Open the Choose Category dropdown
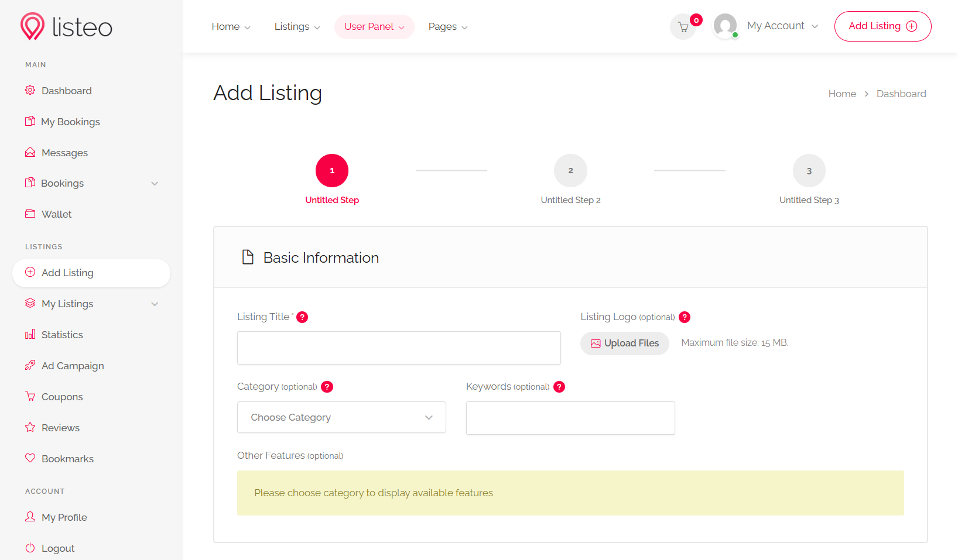 [341, 417]
